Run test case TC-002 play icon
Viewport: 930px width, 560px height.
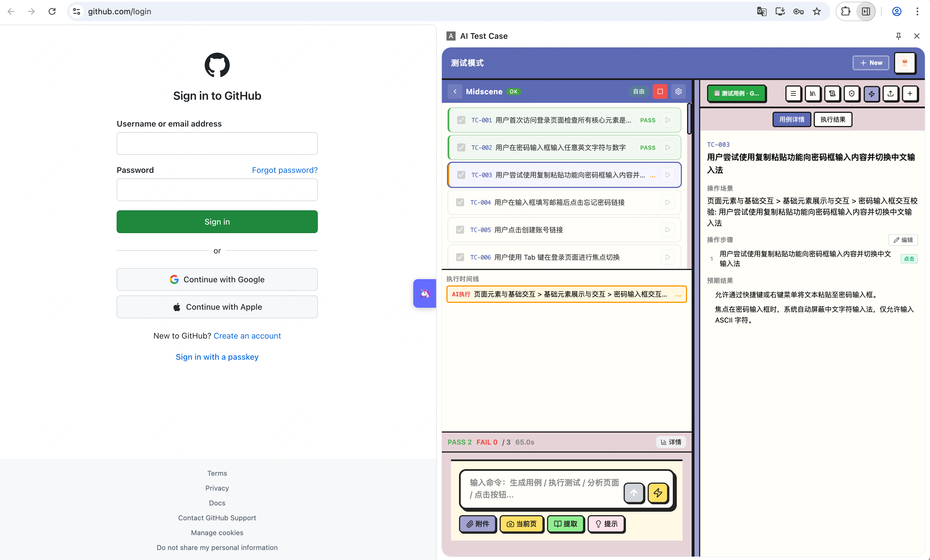click(x=668, y=147)
